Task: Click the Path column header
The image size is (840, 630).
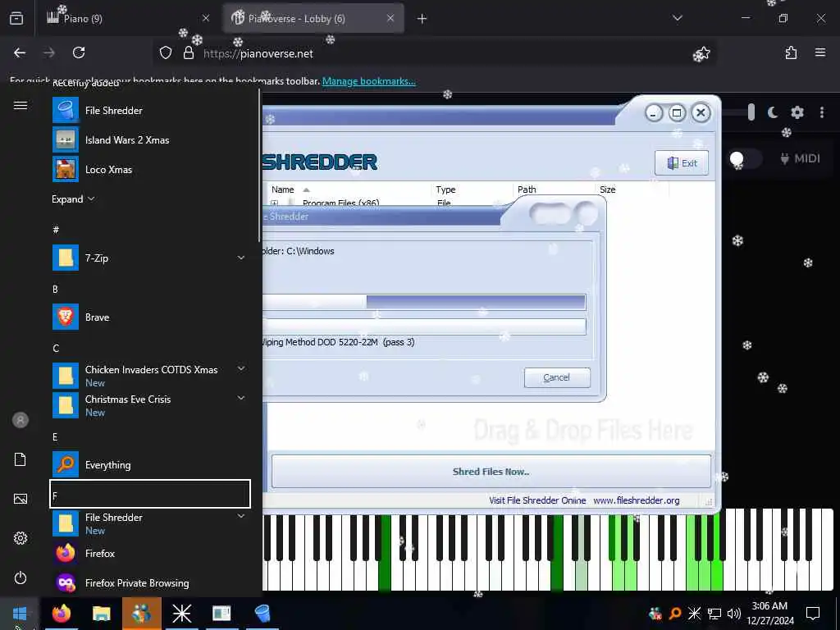Action: click(554, 189)
